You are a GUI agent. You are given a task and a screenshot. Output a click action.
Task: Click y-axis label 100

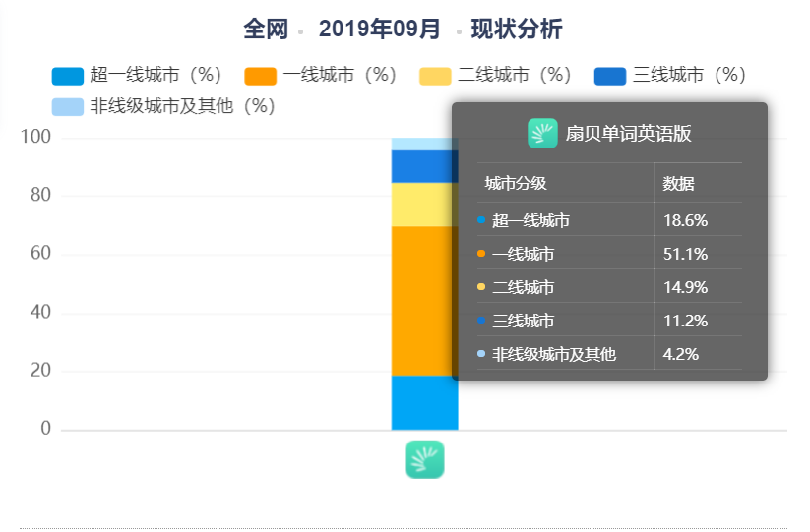tap(35, 137)
